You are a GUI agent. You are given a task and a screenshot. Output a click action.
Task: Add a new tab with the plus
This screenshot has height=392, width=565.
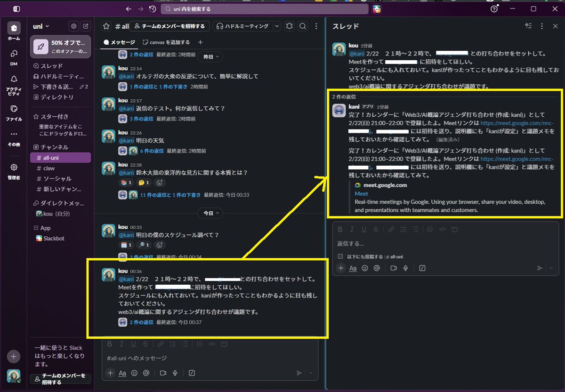click(200, 42)
